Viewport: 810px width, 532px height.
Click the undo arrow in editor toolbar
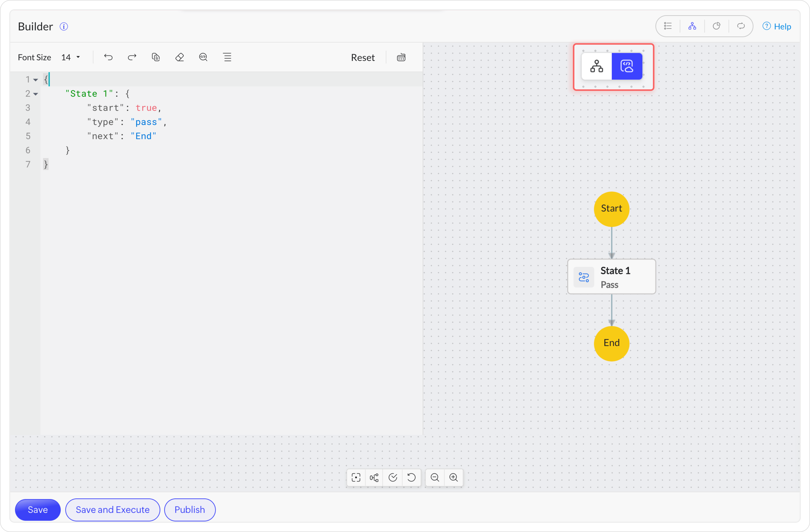(108, 57)
